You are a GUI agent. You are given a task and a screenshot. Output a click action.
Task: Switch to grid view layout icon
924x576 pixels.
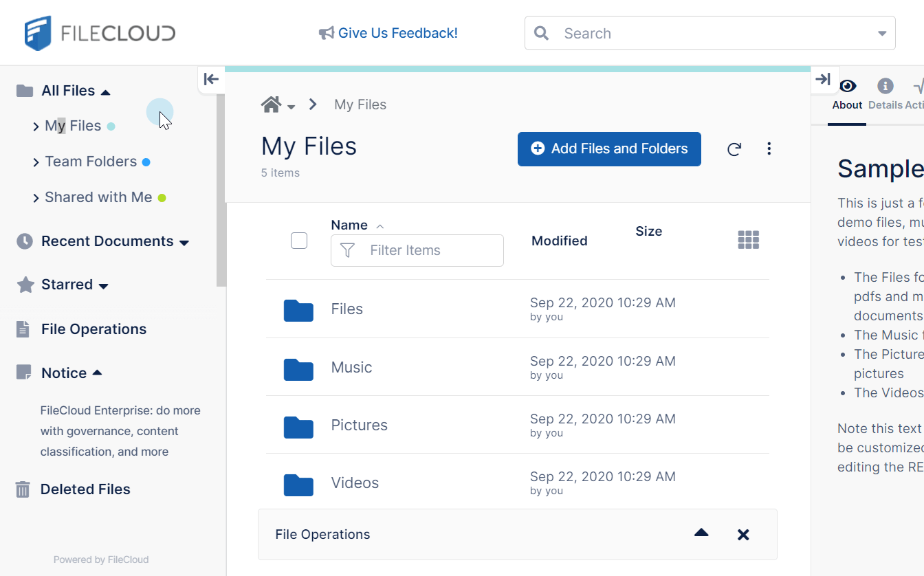click(748, 240)
